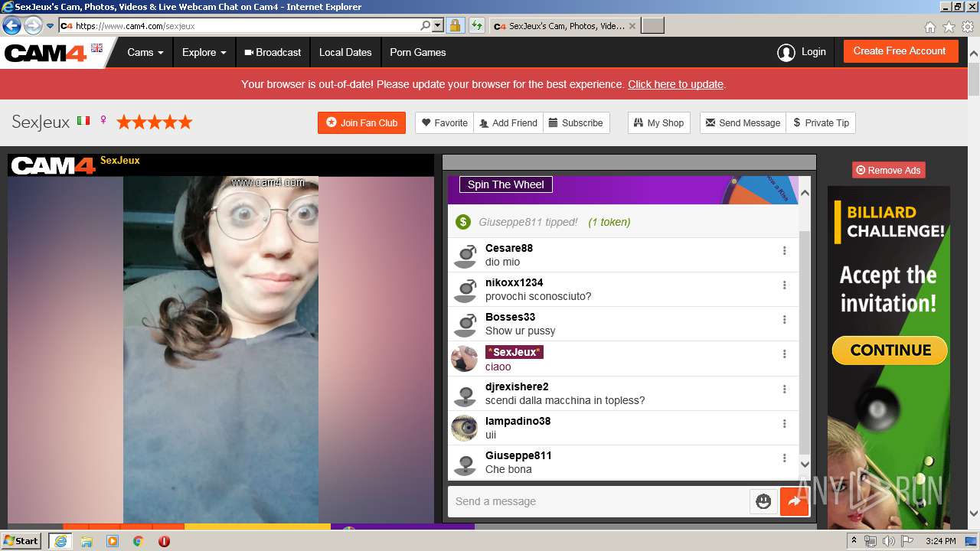This screenshot has width=980, height=551.
Task: Follow the 'Click here to update' link
Action: tap(675, 84)
